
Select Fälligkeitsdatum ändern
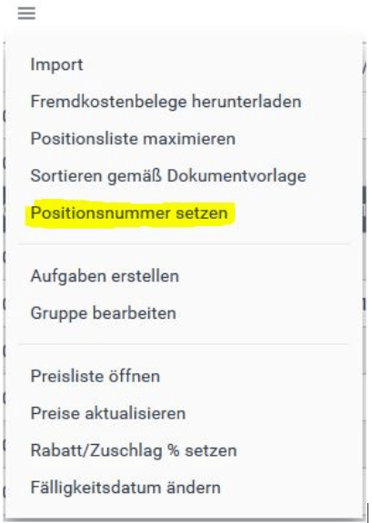(x=125, y=487)
